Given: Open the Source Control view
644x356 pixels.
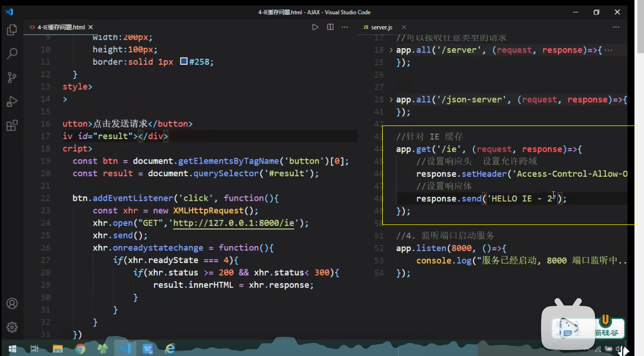Looking at the screenshot, I should [12, 77].
